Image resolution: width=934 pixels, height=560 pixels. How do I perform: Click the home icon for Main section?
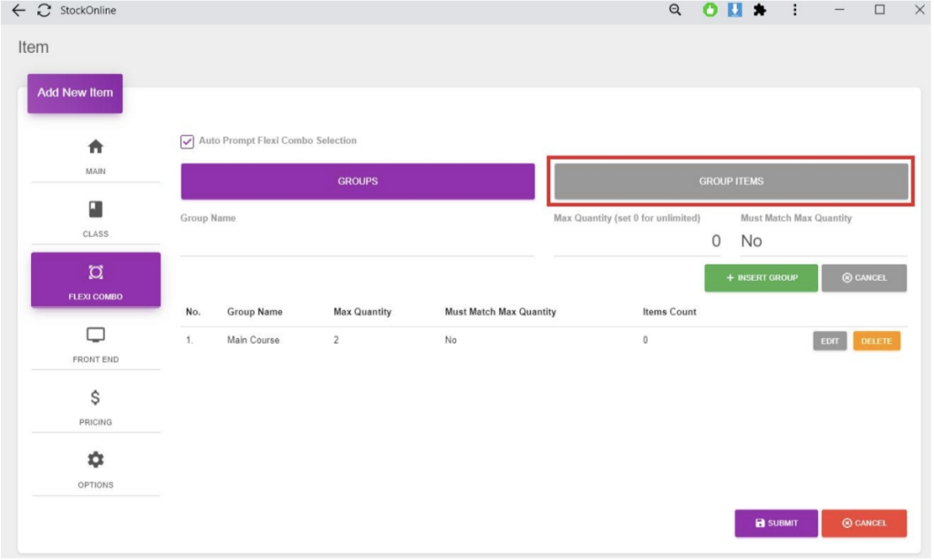(x=95, y=147)
